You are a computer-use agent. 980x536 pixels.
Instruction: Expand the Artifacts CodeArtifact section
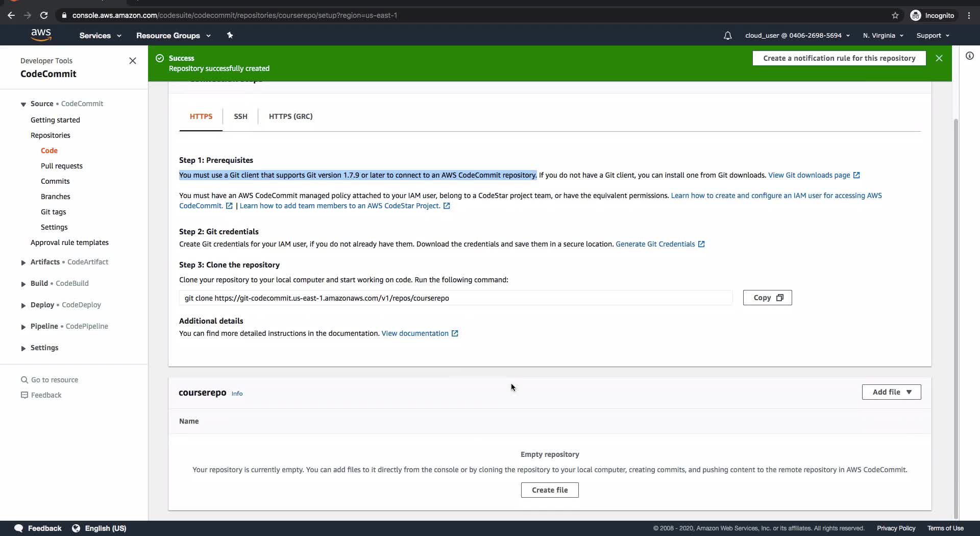coord(23,262)
